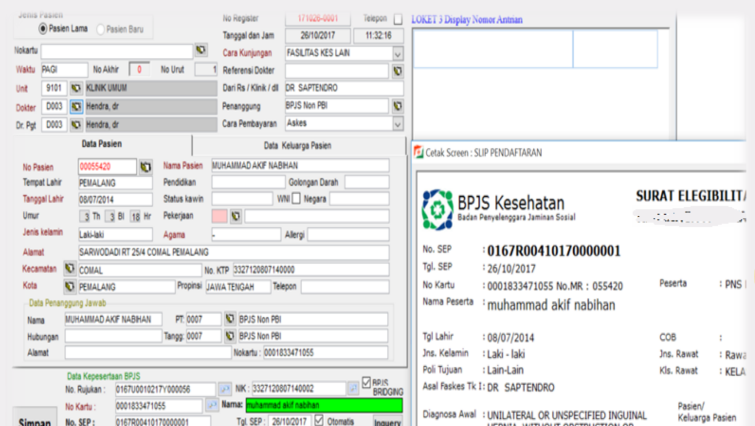Open Unit lookup icon beside 9101
755x426 pixels.
76,88
